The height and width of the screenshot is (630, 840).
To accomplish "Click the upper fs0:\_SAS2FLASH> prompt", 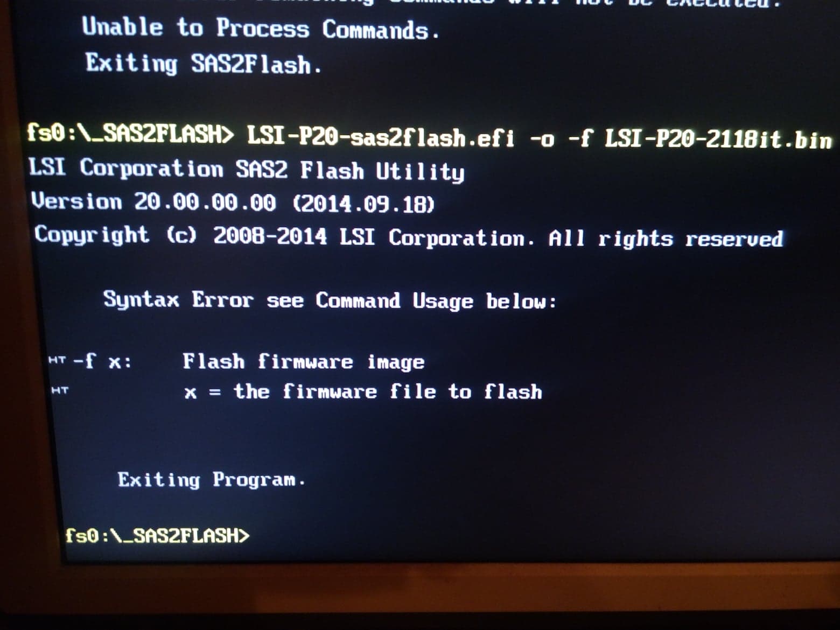I will tap(130, 133).
